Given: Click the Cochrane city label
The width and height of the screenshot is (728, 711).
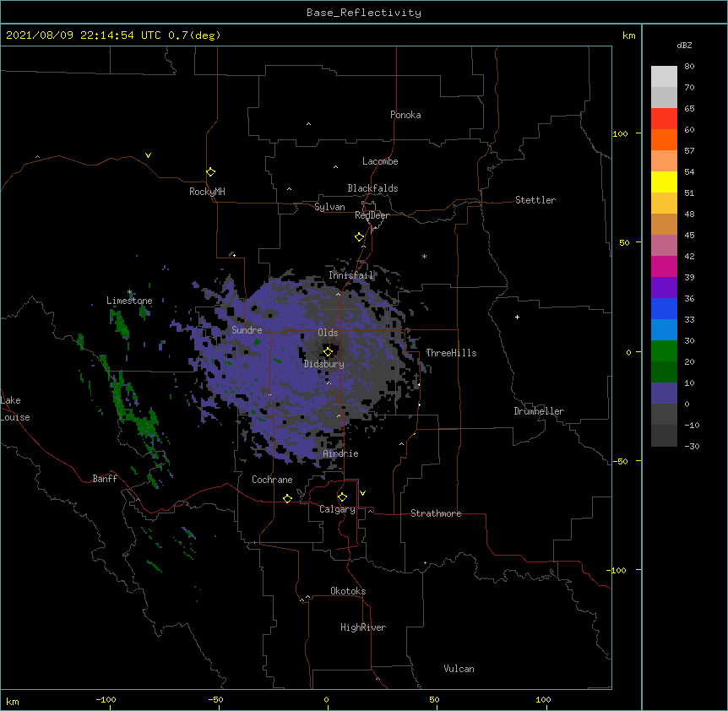Looking at the screenshot, I should click(x=272, y=480).
